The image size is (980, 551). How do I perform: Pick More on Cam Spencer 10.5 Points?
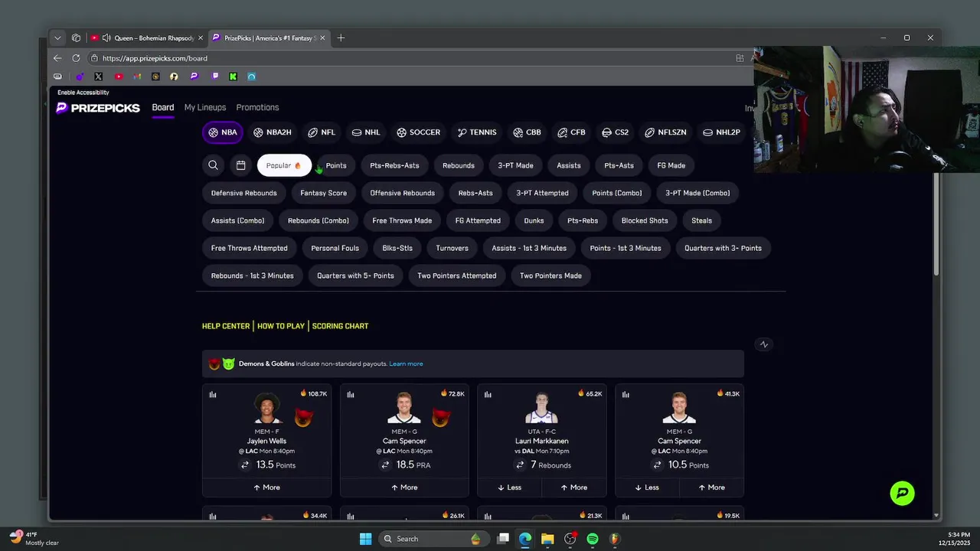point(710,487)
